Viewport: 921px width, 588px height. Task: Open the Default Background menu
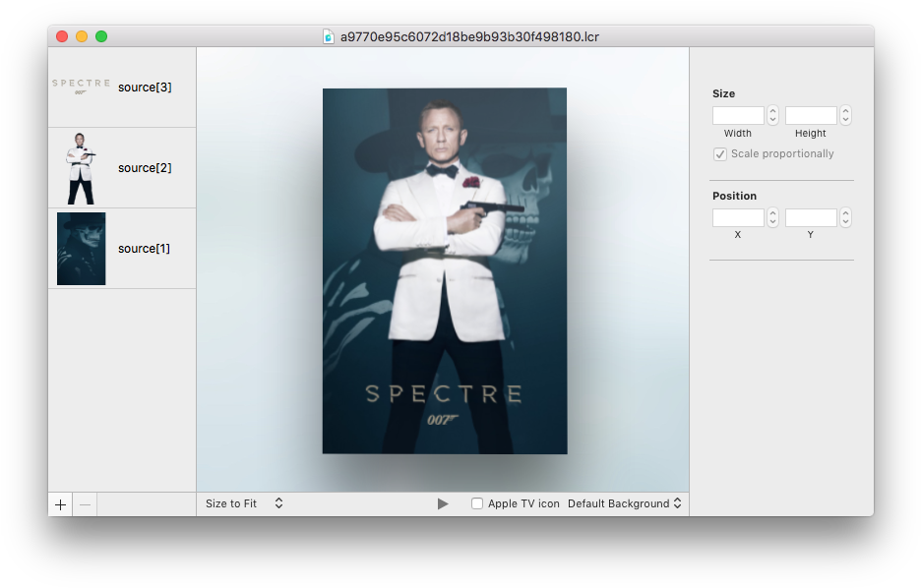(x=626, y=502)
